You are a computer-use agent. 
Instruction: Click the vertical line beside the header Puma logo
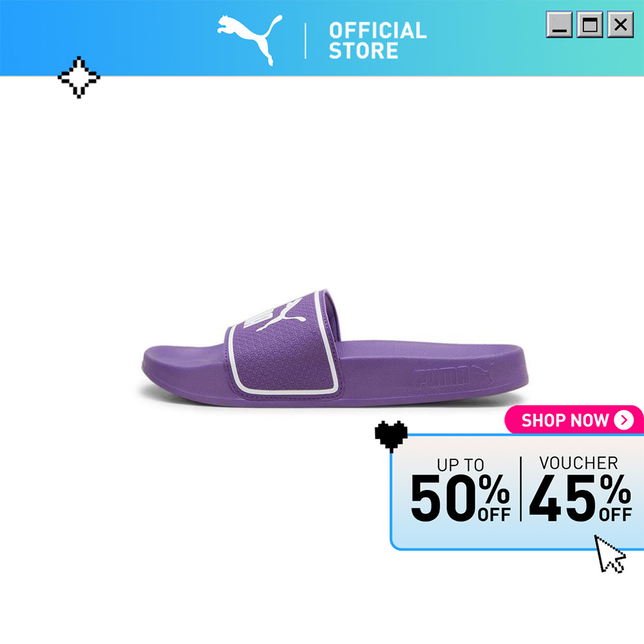click(x=305, y=41)
